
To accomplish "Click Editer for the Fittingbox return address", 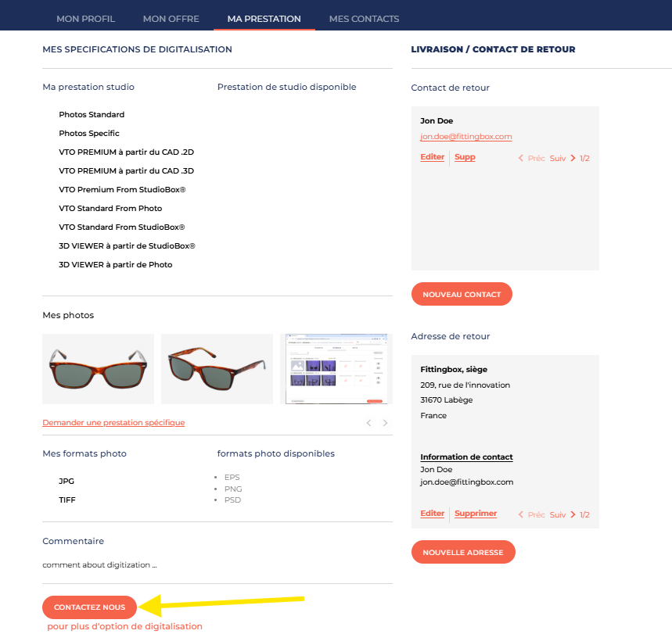I will pos(432,514).
